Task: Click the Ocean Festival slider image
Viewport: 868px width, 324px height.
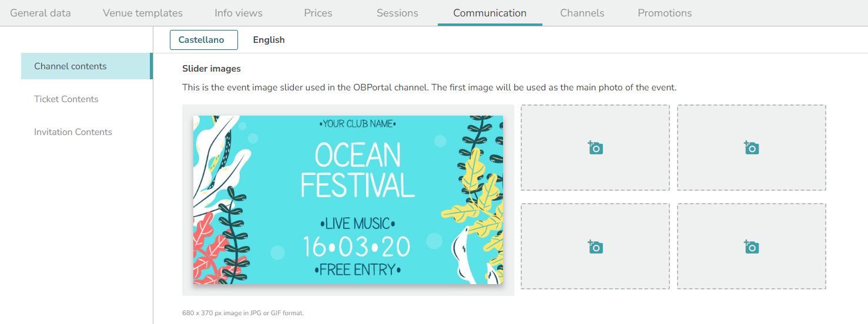Action: [348, 200]
